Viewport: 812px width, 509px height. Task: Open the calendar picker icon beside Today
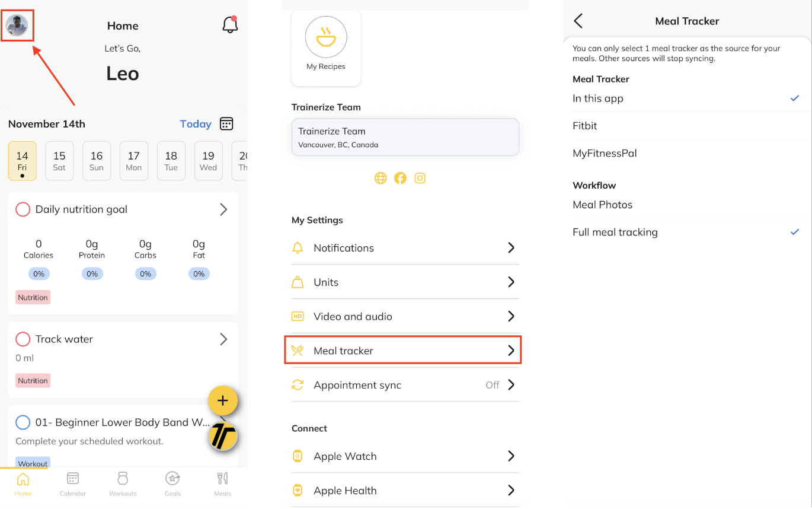coord(226,124)
